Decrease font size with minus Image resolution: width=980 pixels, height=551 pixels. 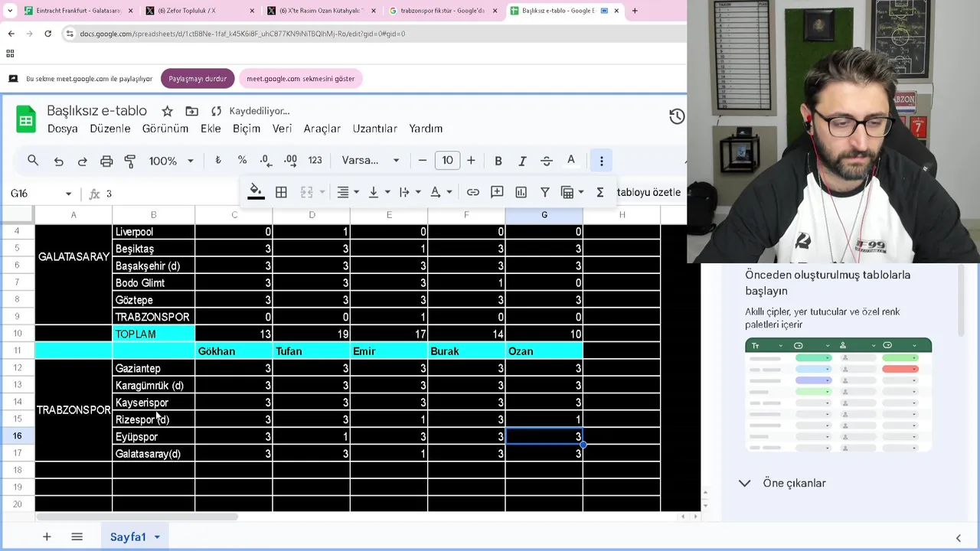pos(422,160)
